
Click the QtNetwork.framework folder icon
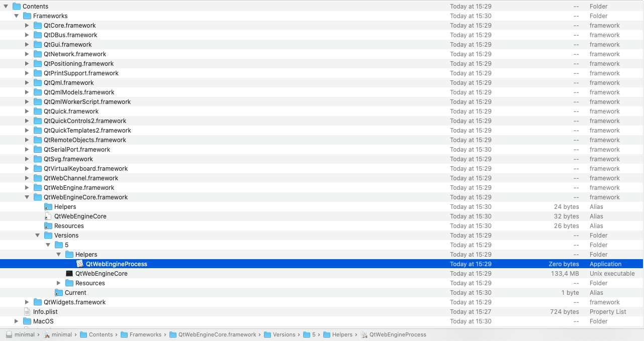38,54
